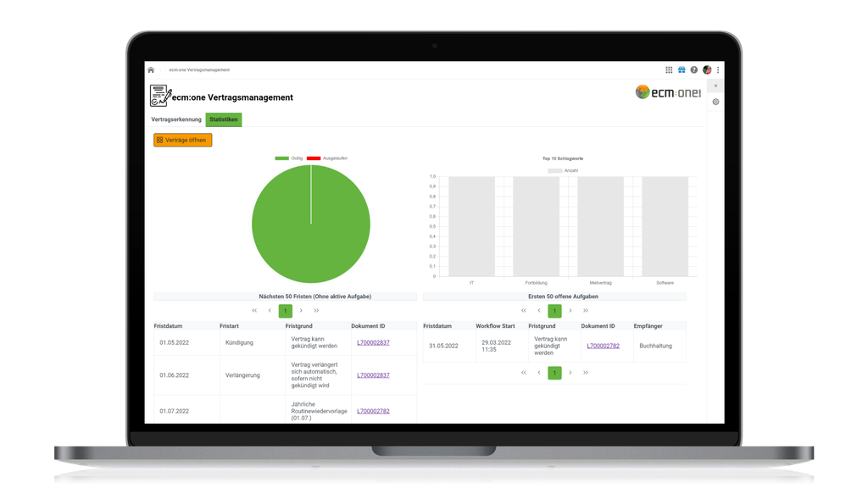The width and height of the screenshot is (868, 499).
Task: Open the sidebar settings gear
Action: point(715,102)
